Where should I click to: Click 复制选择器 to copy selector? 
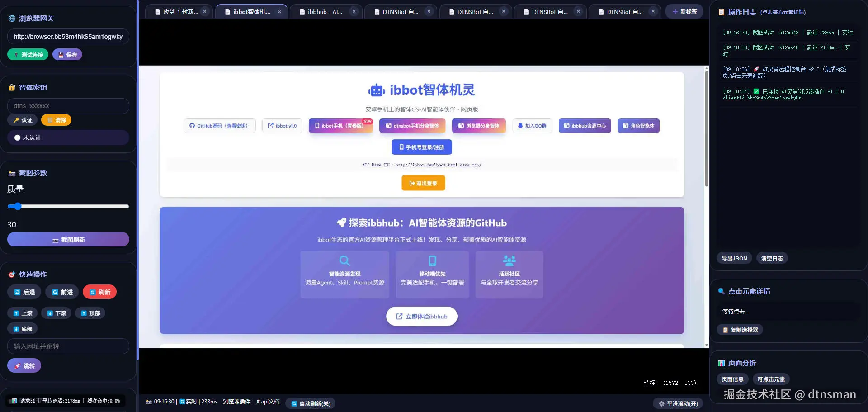tap(740, 330)
